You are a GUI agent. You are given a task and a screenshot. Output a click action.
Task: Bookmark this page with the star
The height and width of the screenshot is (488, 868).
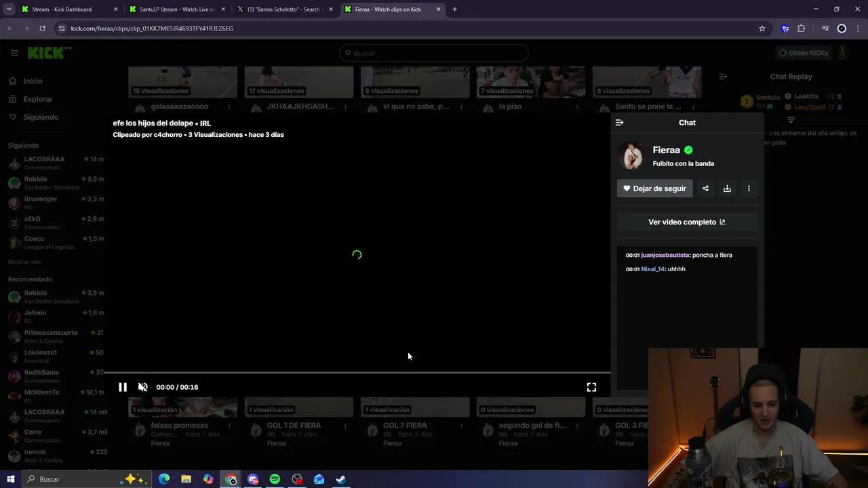(x=762, y=28)
